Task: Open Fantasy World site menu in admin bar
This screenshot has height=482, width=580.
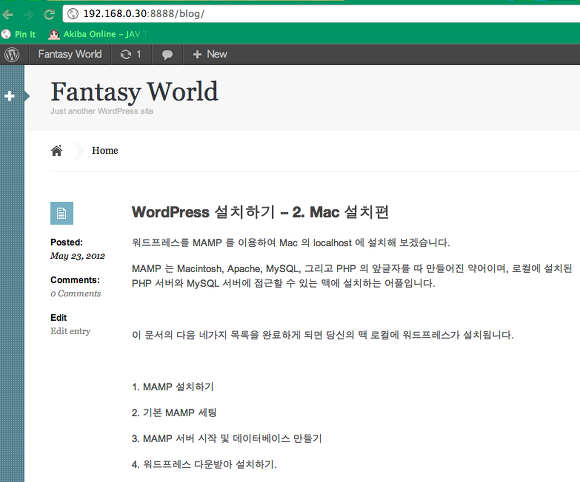Action: (x=70, y=54)
